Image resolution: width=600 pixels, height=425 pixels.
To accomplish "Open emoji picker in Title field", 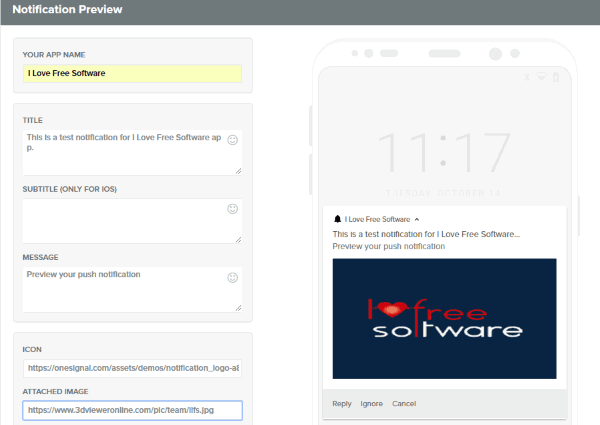I will coord(233,140).
